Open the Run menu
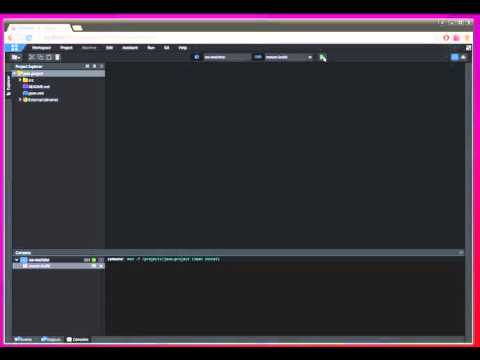 tap(151, 48)
